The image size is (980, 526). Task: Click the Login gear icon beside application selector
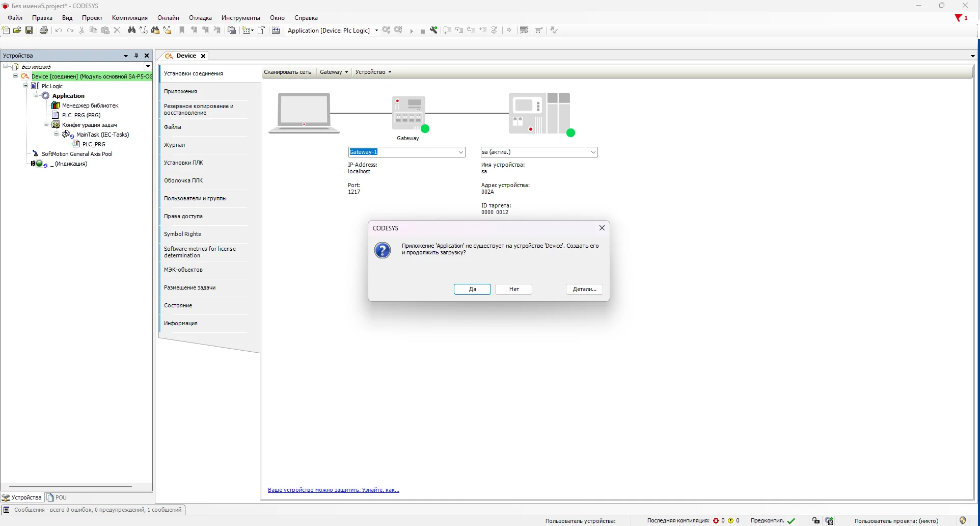click(x=387, y=31)
